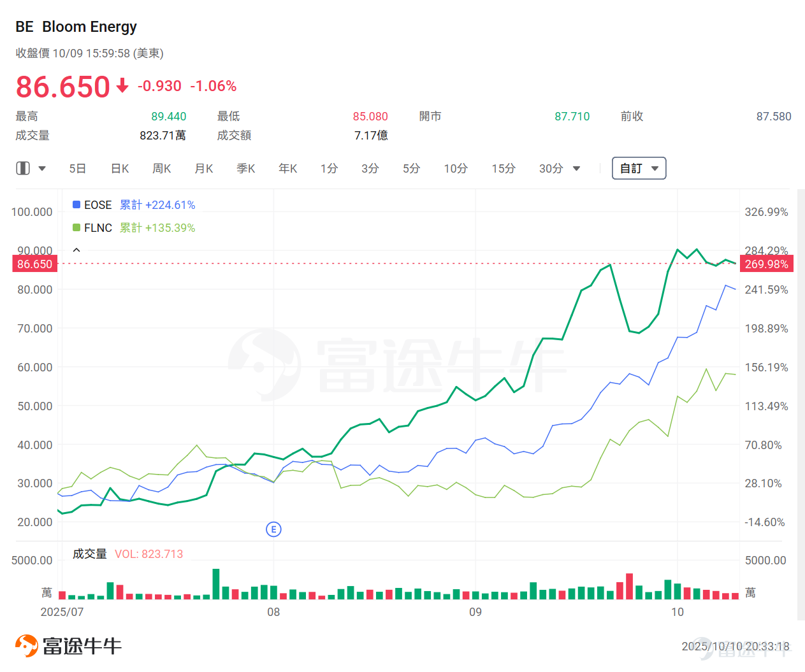Select the 周K chart period
The height and width of the screenshot is (672, 805).
pyautogui.click(x=162, y=168)
